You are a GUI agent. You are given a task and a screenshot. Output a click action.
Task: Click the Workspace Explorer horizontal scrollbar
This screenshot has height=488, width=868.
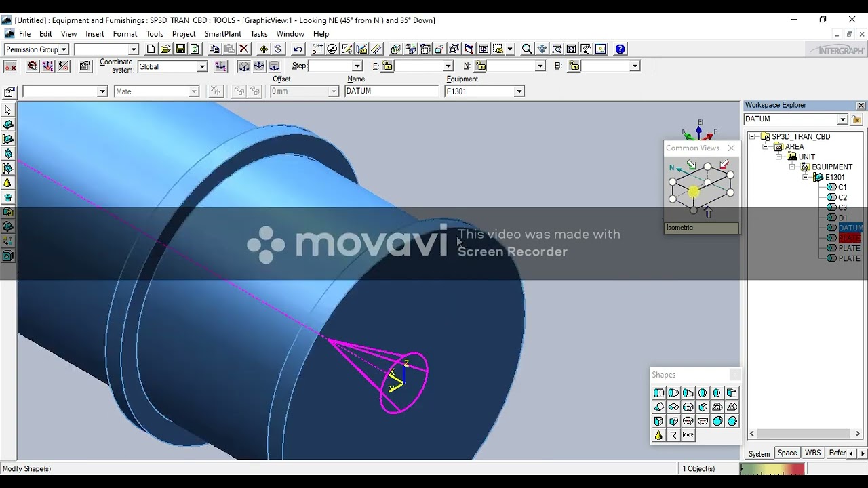click(805, 434)
